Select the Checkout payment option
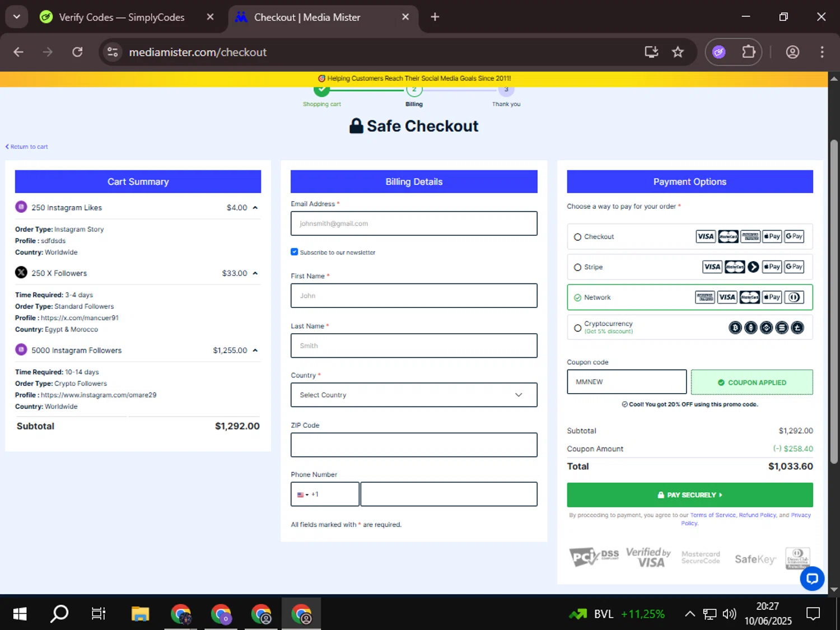The image size is (840, 630). coord(689,237)
